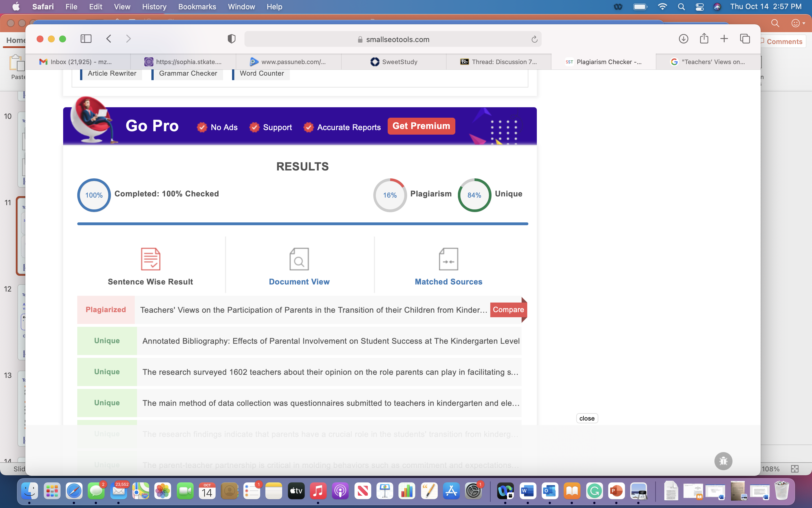Switch to the "Teachers' Views on..." Google tab
The image size is (812, 508).
[708, 62]
